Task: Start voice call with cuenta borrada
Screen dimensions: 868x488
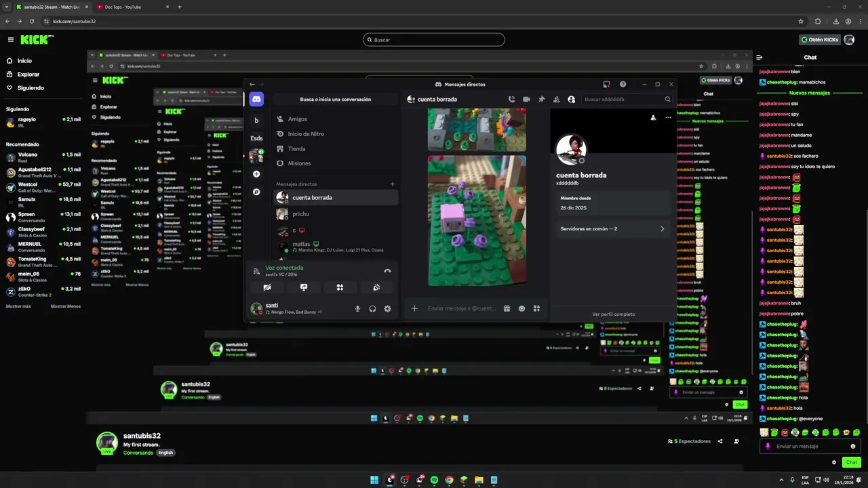Action: click(511, 99)
